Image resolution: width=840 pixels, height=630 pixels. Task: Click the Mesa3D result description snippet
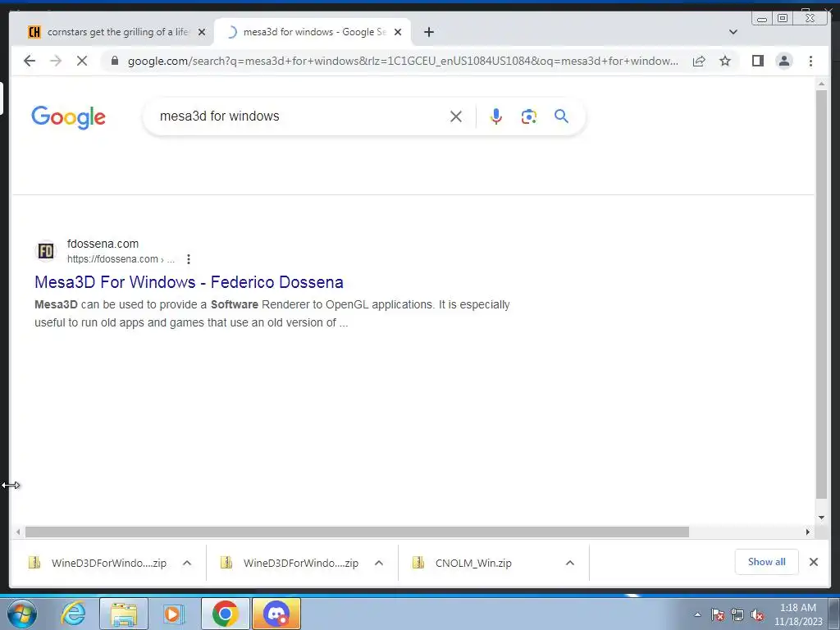[272, 313]
